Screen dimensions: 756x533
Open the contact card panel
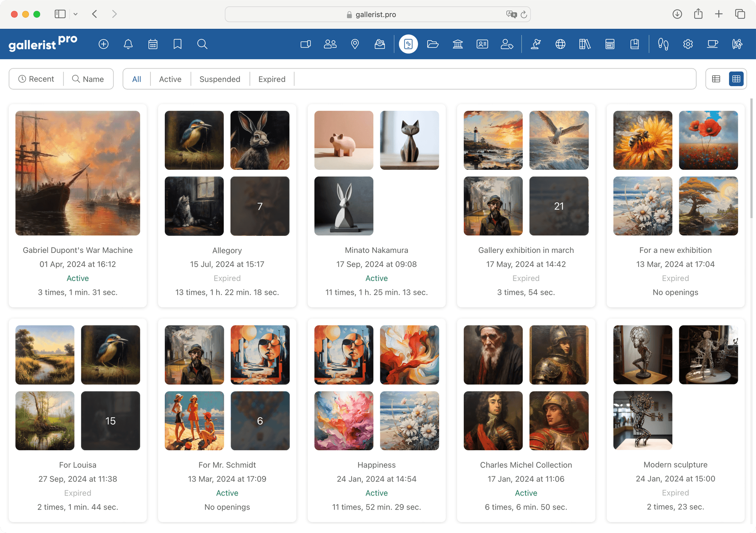(x=482, y=44)
